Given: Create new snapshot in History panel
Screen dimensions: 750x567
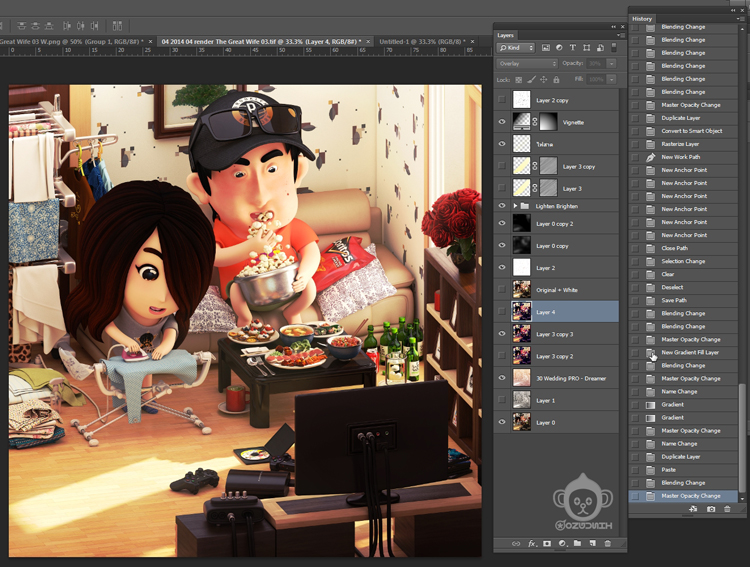Looking at the screenshot, I should pyautogui.click(x=711, y=509).
